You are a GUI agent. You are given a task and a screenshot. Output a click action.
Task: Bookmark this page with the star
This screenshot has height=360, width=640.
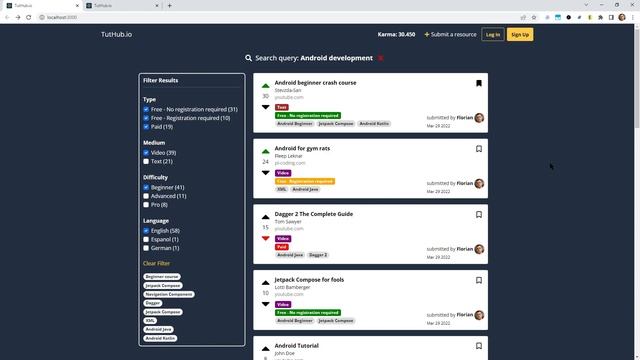(x=533, y=17)
